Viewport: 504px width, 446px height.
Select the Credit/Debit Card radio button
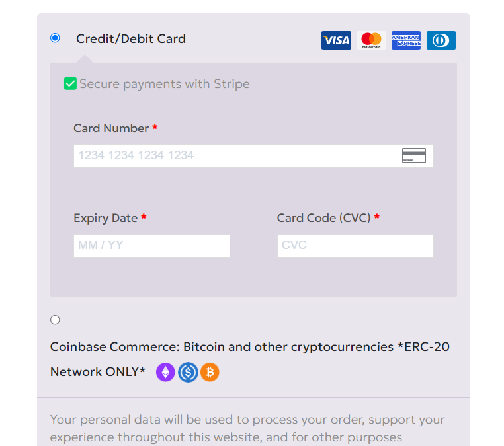(55, 38)
